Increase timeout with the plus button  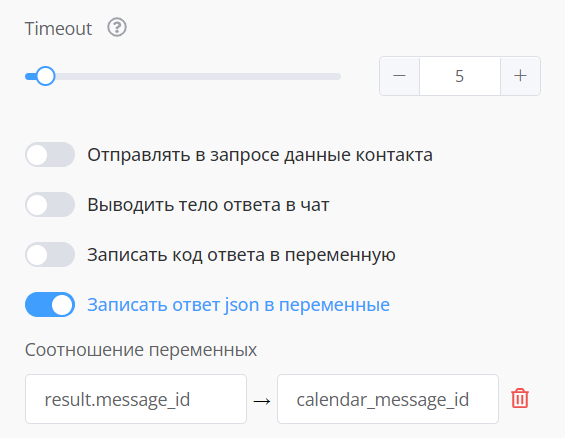(520, 76)
